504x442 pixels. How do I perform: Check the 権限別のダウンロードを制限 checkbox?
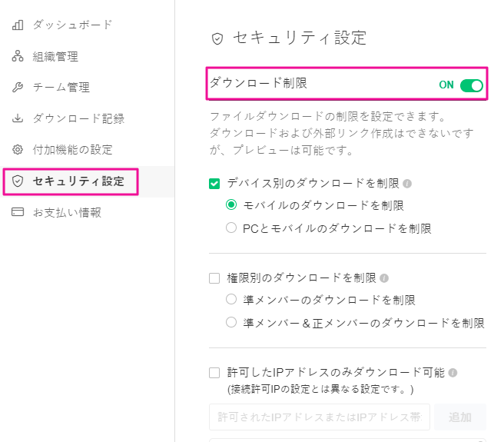click(214, 278)
